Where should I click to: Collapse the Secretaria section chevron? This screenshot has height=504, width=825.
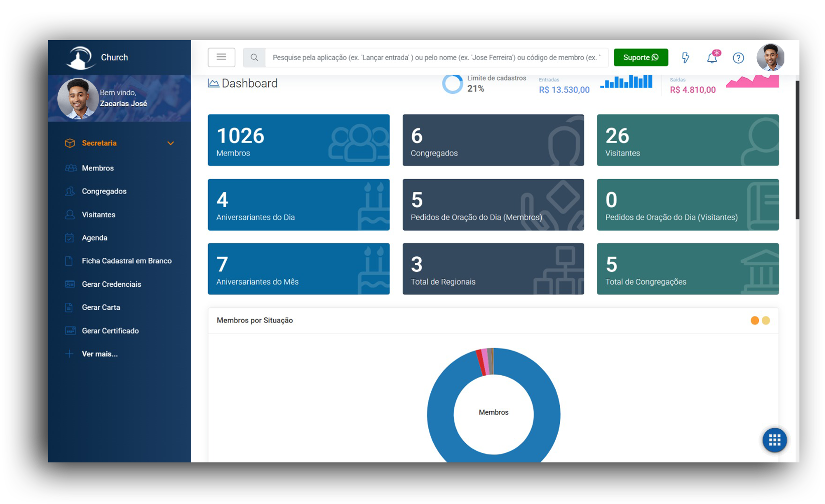pos(171,143)
